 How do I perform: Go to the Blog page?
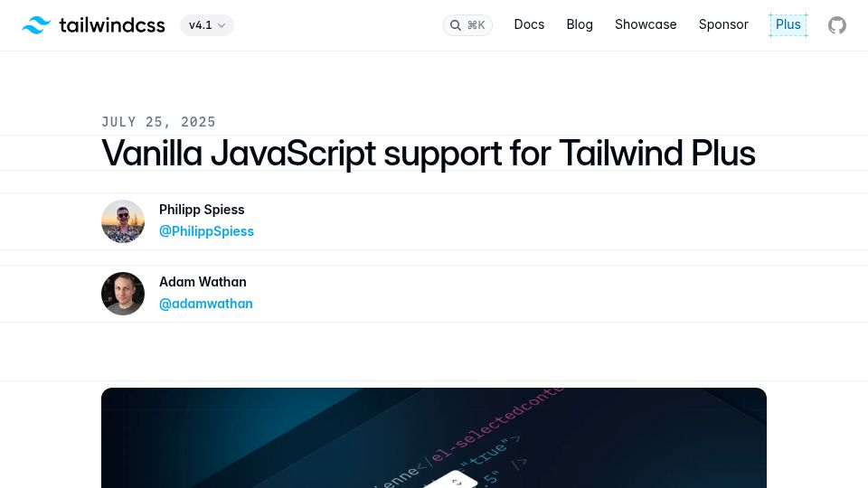pyautogui.click(x=580, y=25)
